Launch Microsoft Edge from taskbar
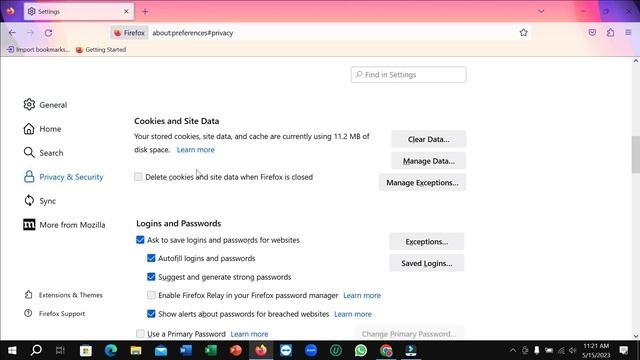 pos(111,350)
